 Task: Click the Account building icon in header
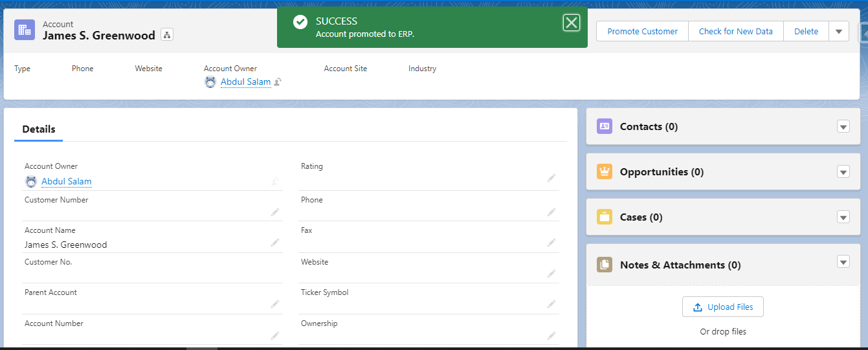click(x=25, y=30)
